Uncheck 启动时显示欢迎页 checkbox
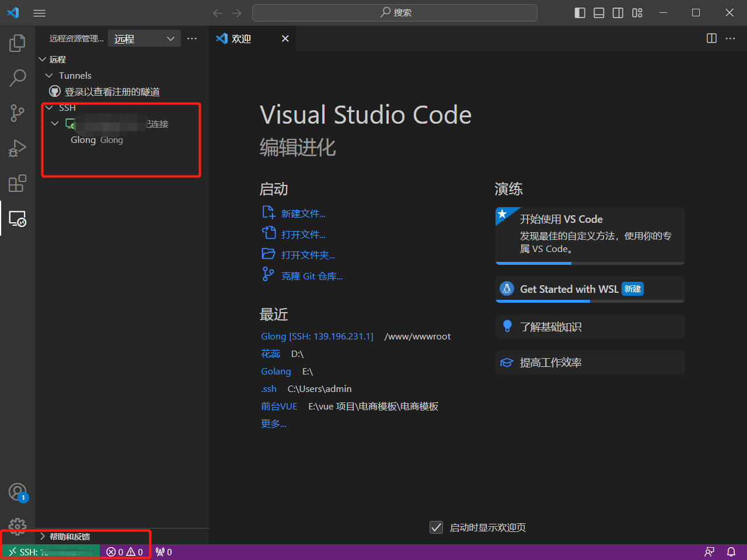The image size is (747, 560). [436, 527]
